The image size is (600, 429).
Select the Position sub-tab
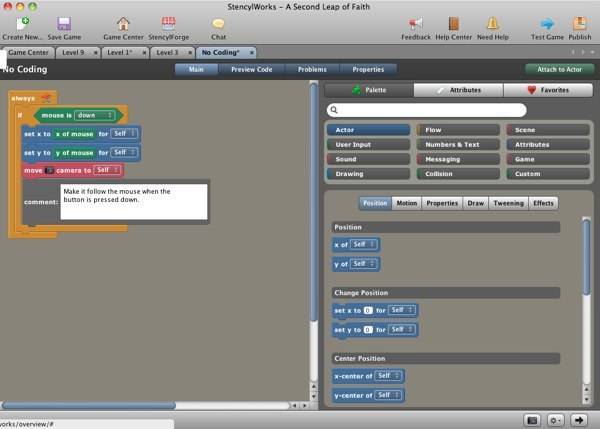(x=375, y=203)
